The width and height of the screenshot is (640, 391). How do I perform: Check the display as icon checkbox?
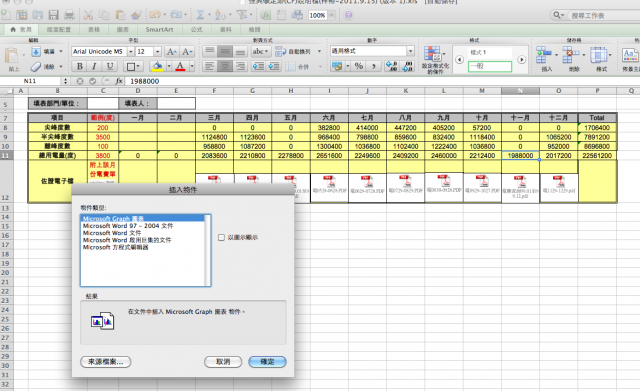coord(222,237)
